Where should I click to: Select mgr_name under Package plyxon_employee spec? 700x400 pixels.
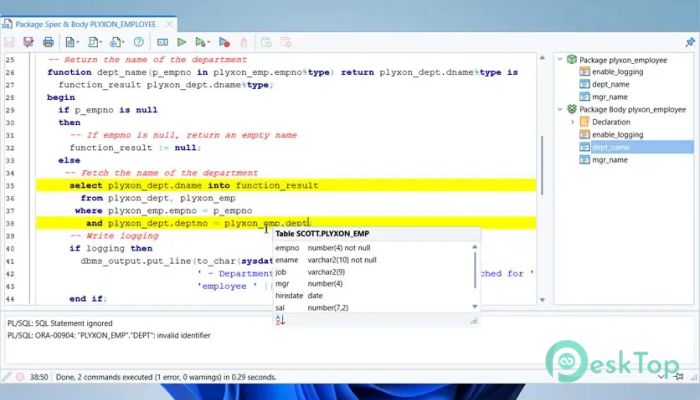(609, 97)
